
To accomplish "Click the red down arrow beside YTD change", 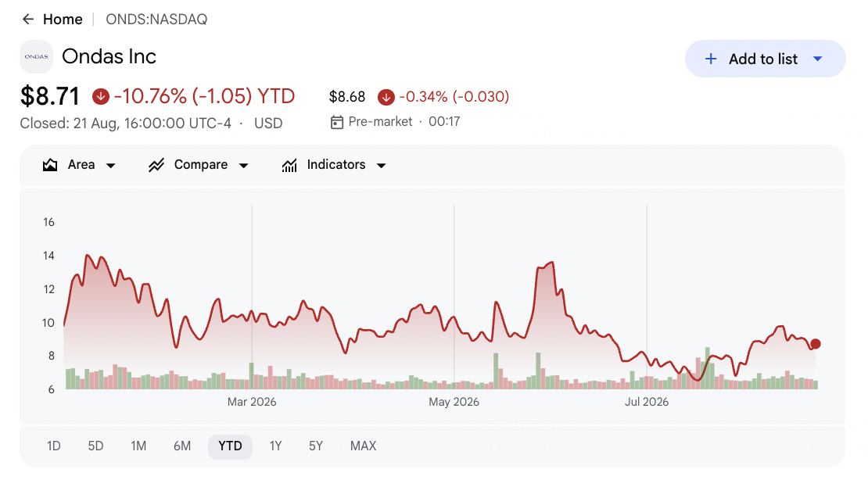I will tap(101, 96).
